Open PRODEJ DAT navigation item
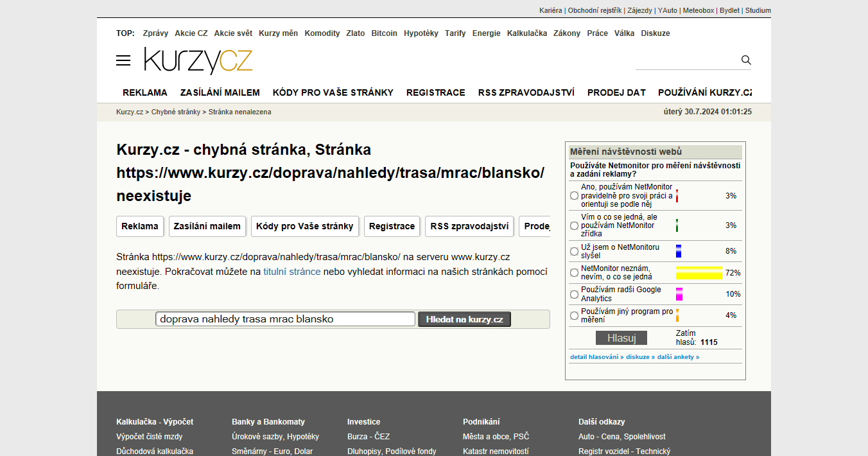Screen dimensions: 868x456 coord(616,92)
